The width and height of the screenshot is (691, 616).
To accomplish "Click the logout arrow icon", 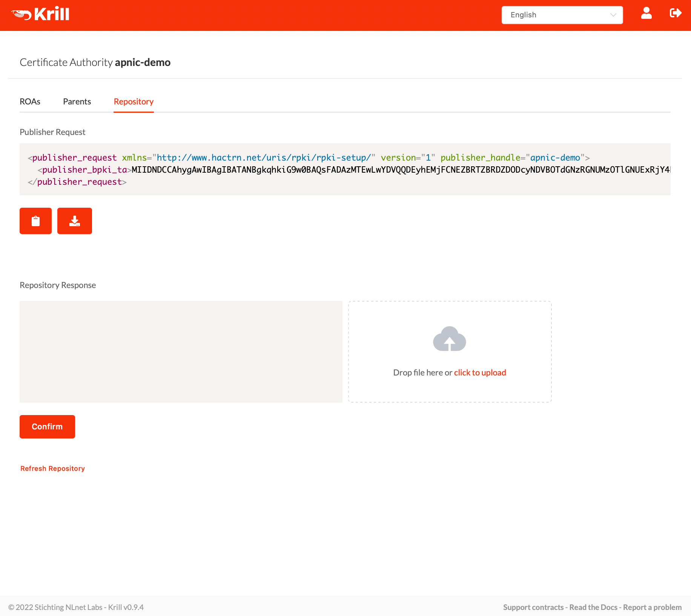I will (x=676, y=13).
